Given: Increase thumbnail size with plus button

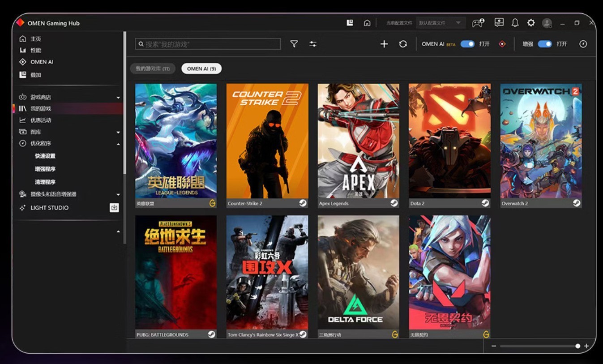Looking at the screenshot, I should click(x=586, y=346).
